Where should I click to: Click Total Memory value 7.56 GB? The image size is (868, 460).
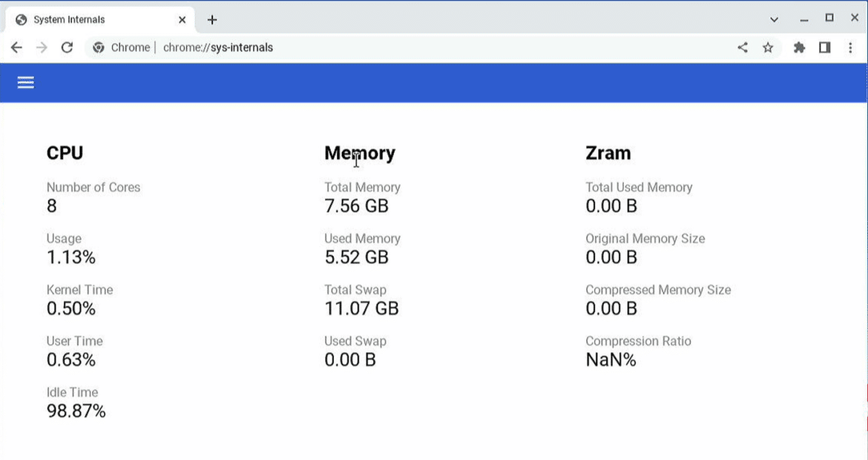tap(357, 206)
